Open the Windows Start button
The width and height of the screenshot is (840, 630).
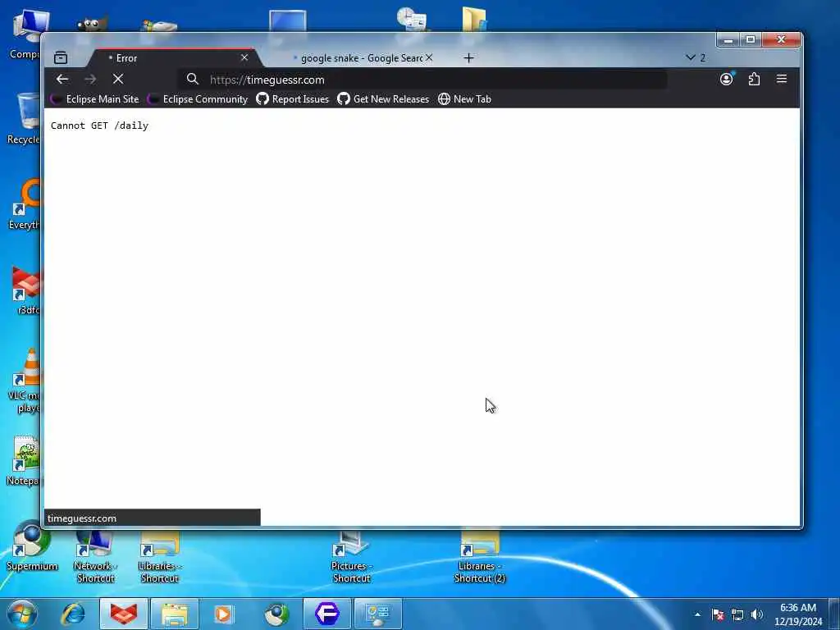click(x=21, y=614)
